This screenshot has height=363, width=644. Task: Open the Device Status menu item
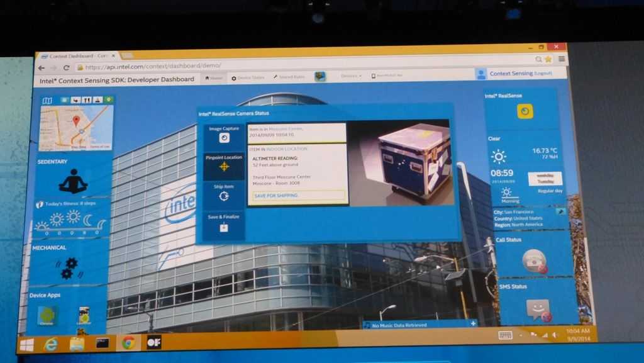pos(248,77)
